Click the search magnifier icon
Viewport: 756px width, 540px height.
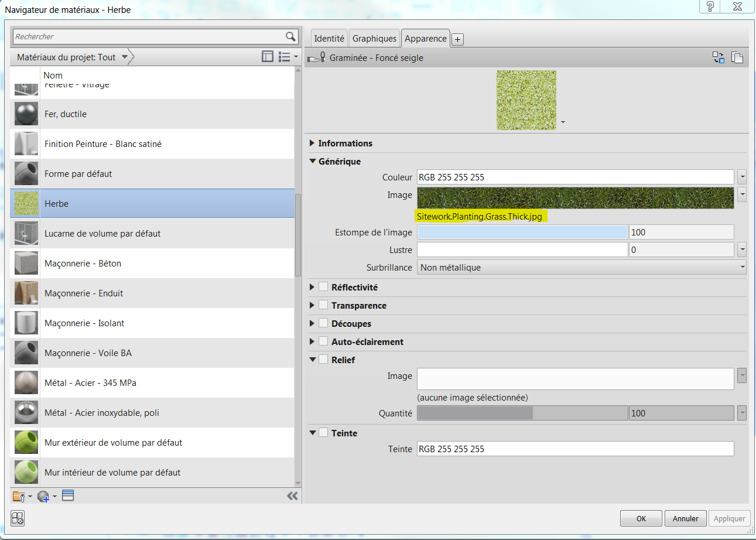click(x=290, y=36)
